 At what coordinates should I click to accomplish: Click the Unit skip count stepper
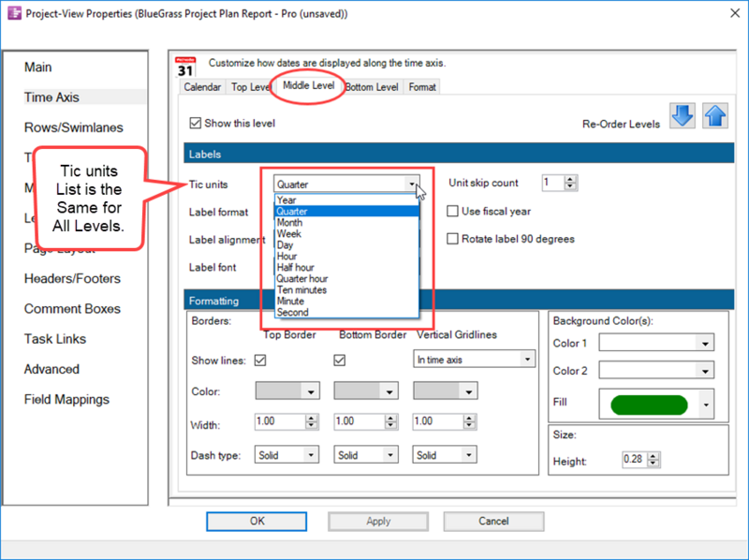[x=570, y=183]
